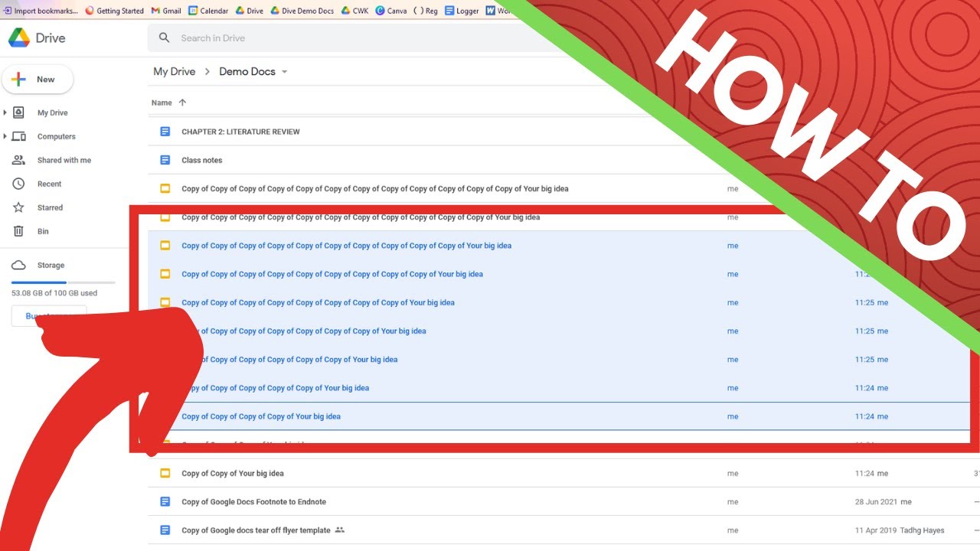Open the Canva bookmark
980x551 pixels.
point(391,11)
